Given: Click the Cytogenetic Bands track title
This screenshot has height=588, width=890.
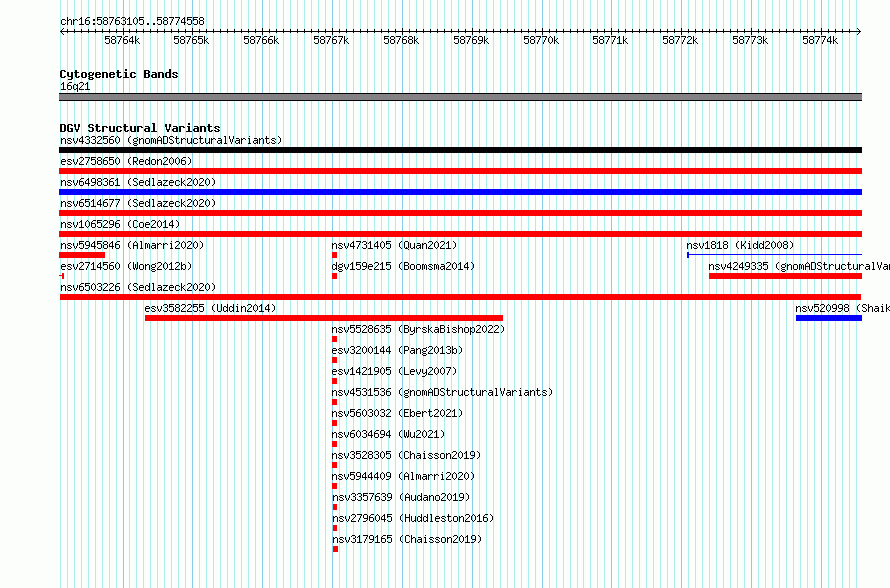Looking at the screenshot, I should [119, 74].
